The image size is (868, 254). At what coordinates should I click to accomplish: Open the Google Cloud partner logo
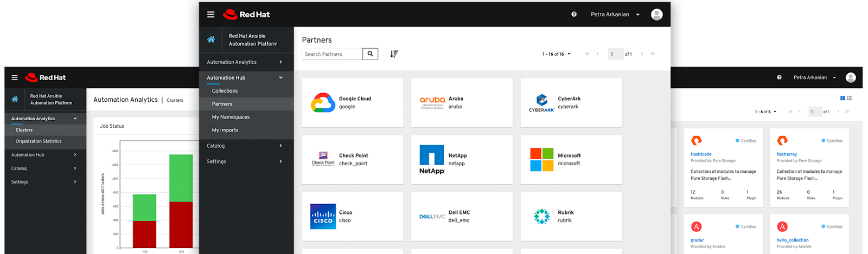click(323, 103)
